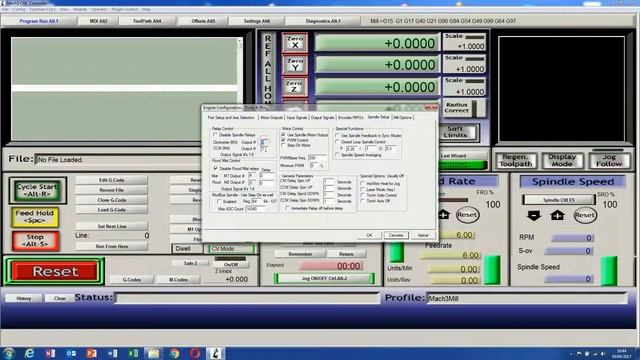Toggle Use Spindle Motor Output checkbox
Screen dimensions: 640x360
tap(283, 135)
